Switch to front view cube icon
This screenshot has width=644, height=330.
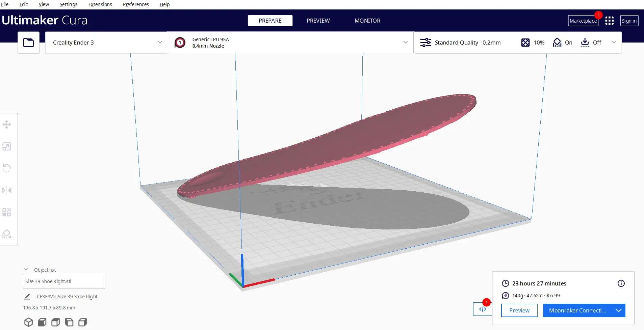click(x=42, y=322)
